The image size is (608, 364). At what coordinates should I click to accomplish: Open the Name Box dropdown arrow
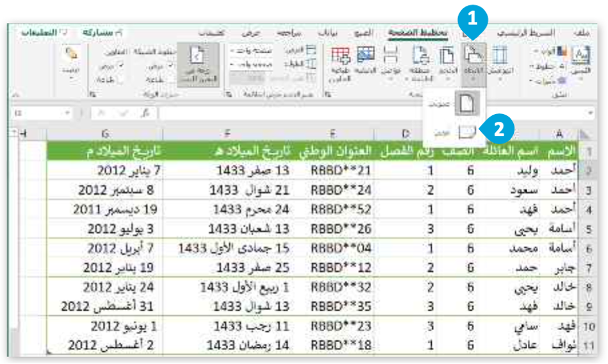point(67,113)
